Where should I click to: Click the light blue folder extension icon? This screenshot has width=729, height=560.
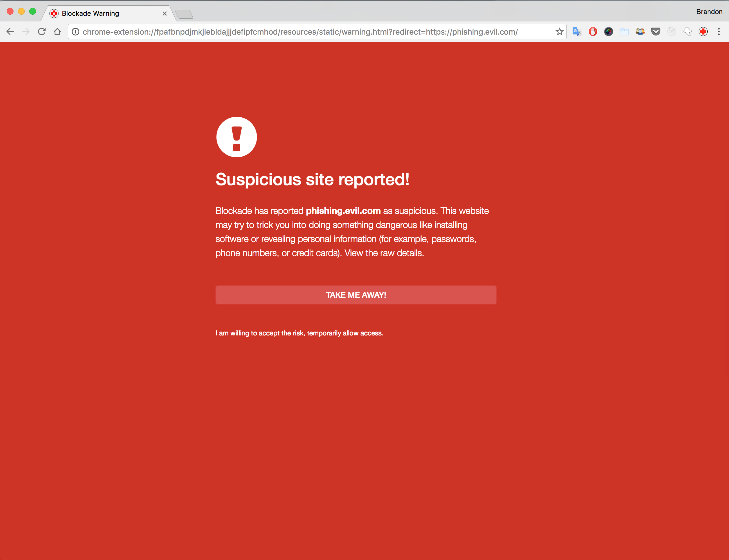624,32
